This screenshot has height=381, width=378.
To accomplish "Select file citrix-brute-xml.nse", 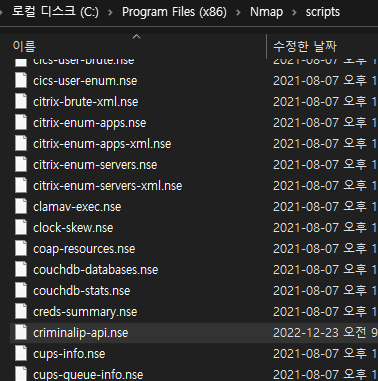I will point(86,102).
